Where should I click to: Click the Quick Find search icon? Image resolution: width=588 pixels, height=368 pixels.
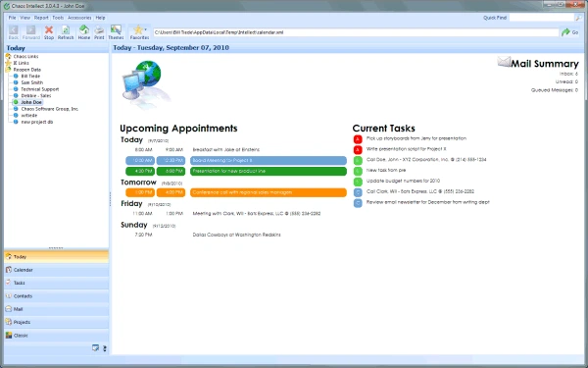point(578,18)
